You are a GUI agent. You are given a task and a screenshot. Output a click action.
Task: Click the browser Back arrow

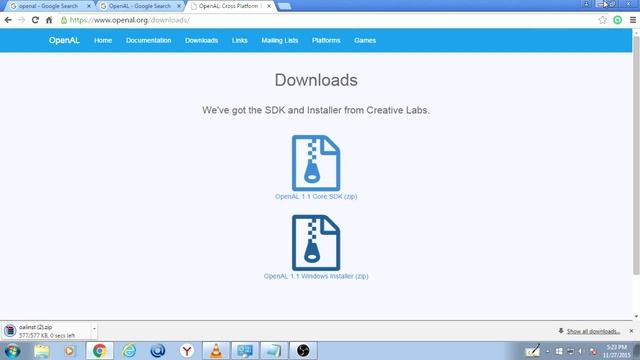[8, 20]
